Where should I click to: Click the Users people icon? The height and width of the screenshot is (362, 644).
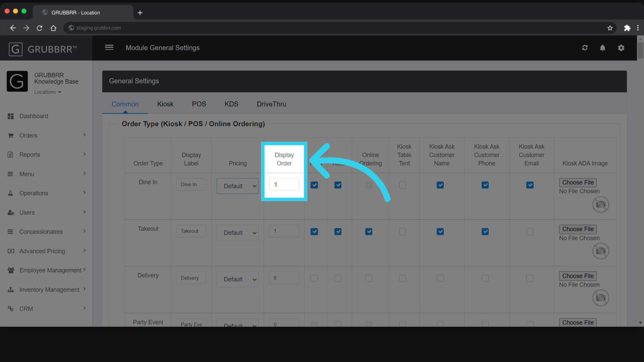click(x=11, y=213)
